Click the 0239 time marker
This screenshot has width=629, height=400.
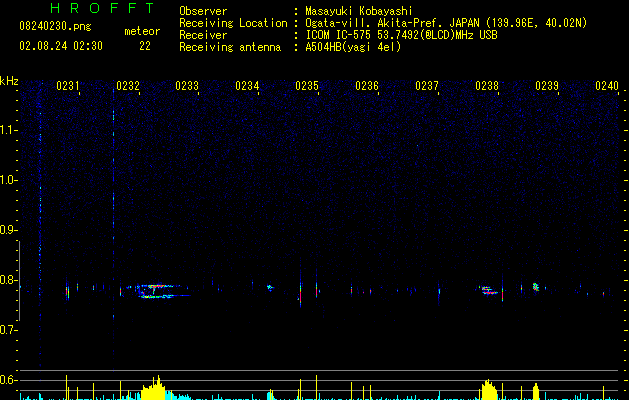547,86
